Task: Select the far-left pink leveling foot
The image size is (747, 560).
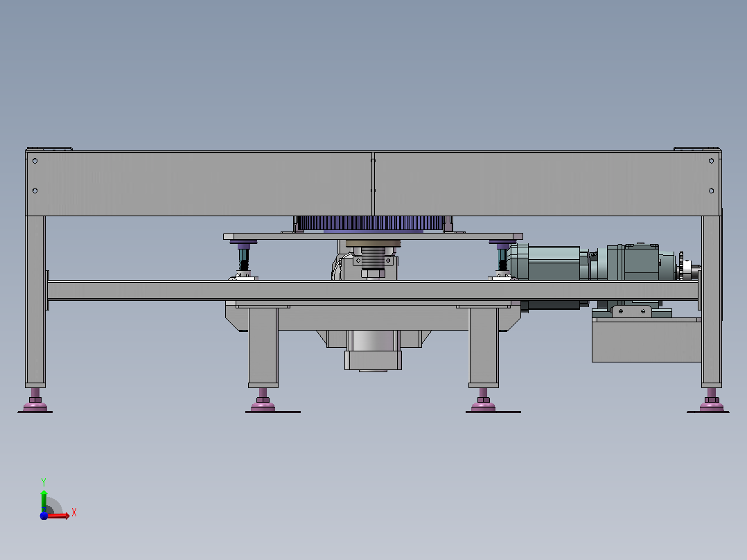Action: point(35,401)
